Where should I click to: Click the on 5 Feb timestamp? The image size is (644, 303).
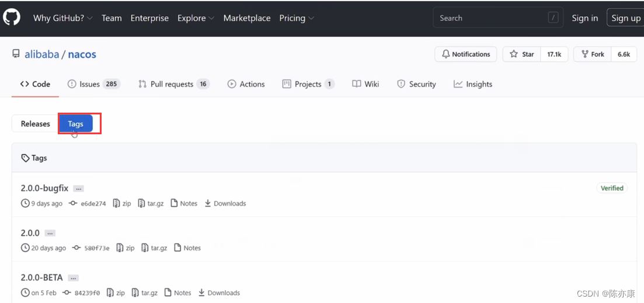coord(39,292)
